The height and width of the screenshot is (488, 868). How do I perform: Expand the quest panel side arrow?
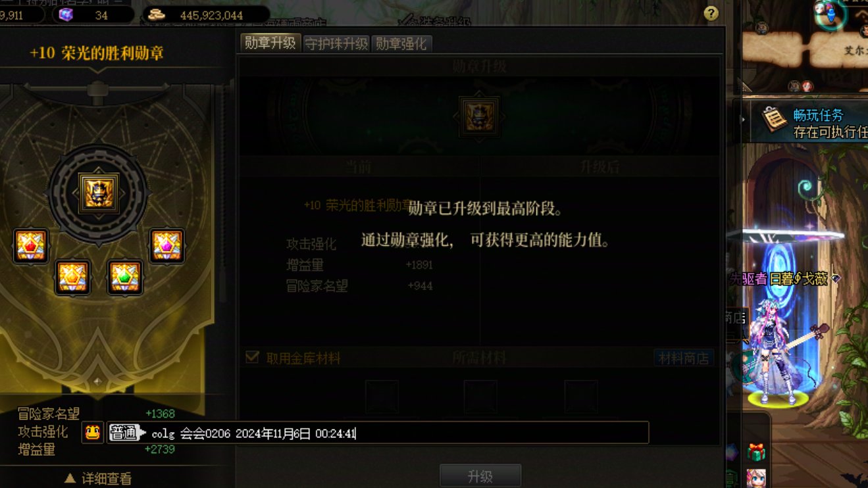(x=743, y=120)
